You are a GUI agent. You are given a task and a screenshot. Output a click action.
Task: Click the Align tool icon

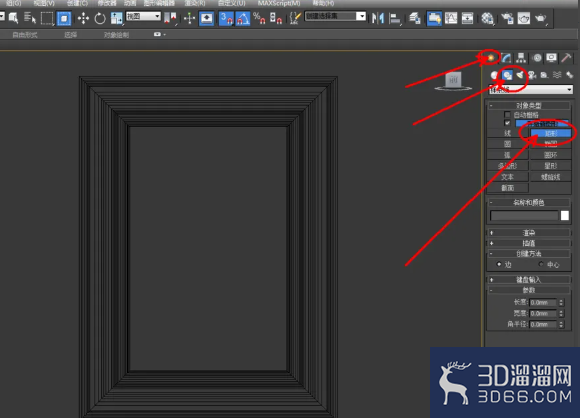coord(395,18)
